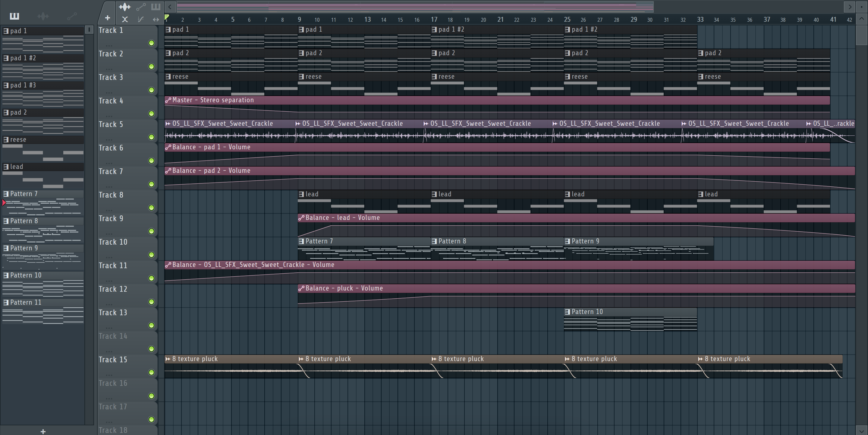This screenshot has height=435, width=868.
Task: Show automation clips in the picker panel
Action: (72, 16)
